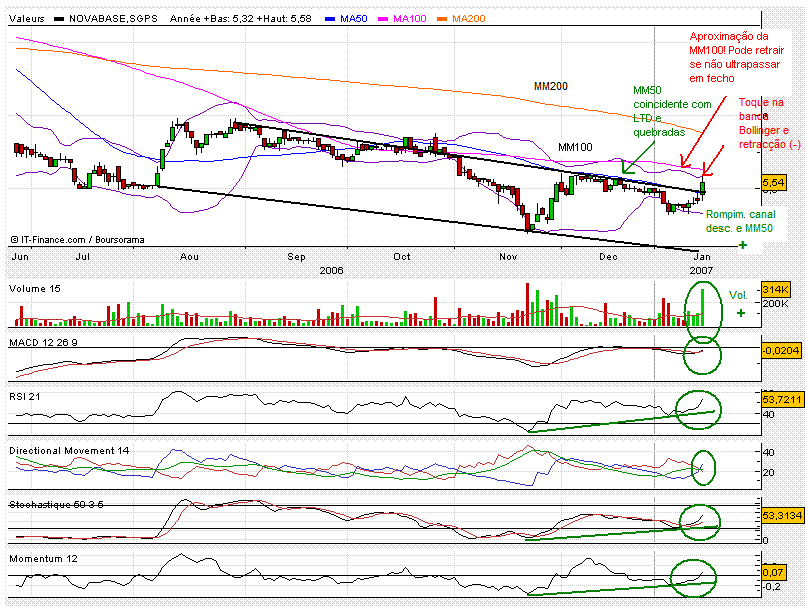The height and width of the screenshot is (611, 808).
Task: Click the 'Aproximação da MM100!' note
Action: pyautogui.click(x=737, y=57)
